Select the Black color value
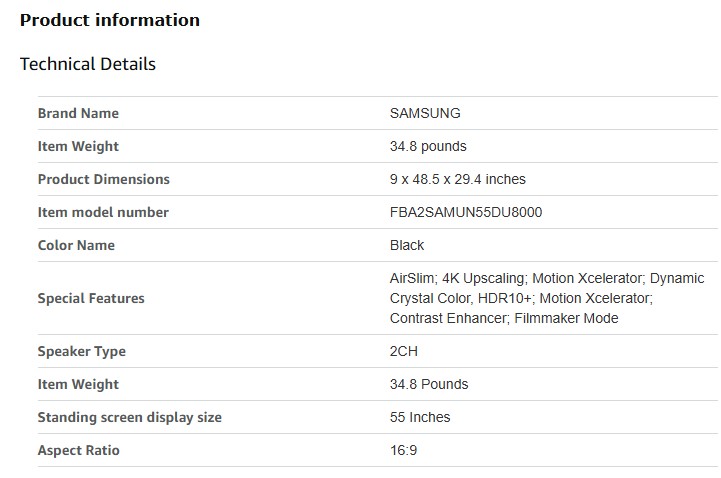Image resolution: width=721 pixels, height=478 pixels. pos(407,245)
